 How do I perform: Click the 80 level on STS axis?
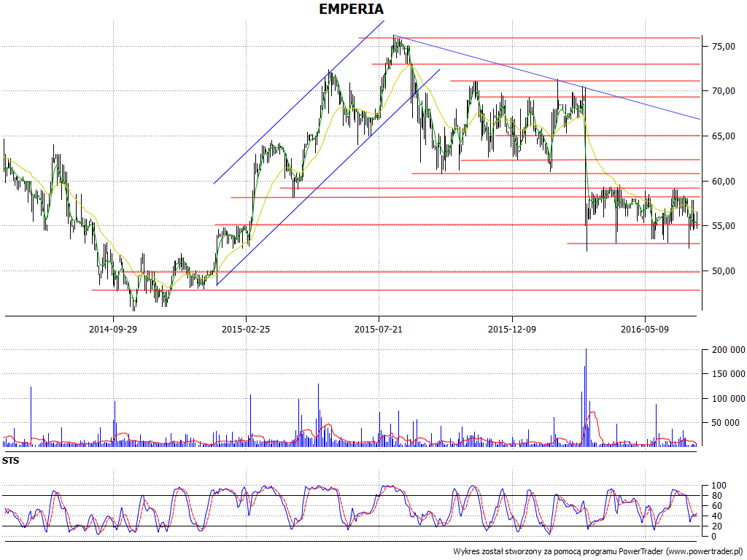click(x=716, y=496)
